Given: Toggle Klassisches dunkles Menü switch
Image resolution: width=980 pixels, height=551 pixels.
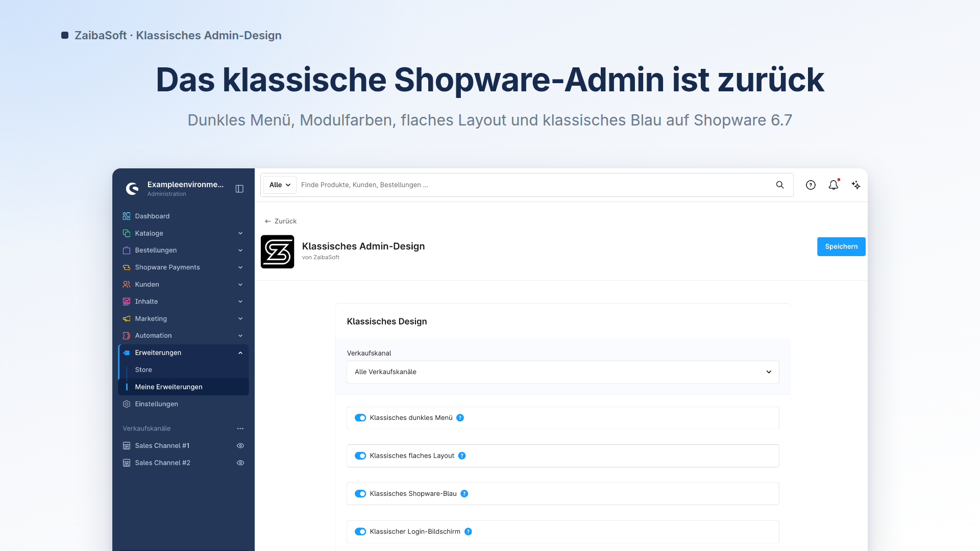Looking at the screenshot, I should tap(360, 418).
